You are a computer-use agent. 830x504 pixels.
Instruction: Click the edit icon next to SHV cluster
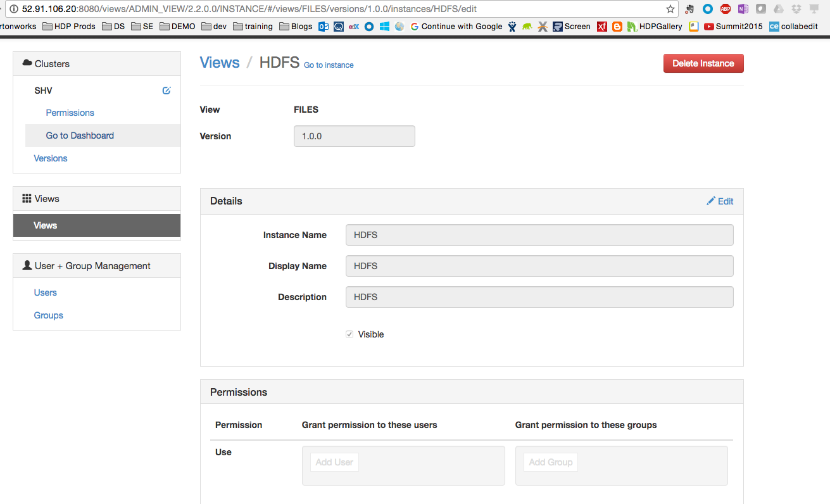click(x=167, y=91)
